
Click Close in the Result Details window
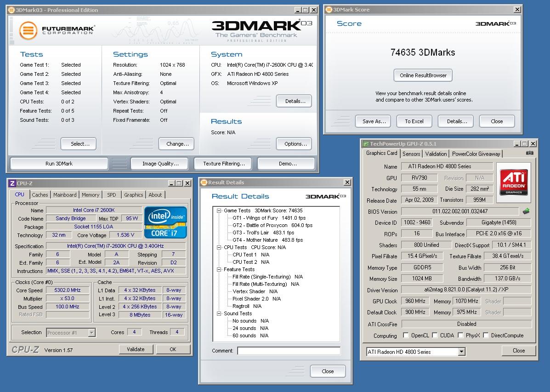tap(328, 371)
